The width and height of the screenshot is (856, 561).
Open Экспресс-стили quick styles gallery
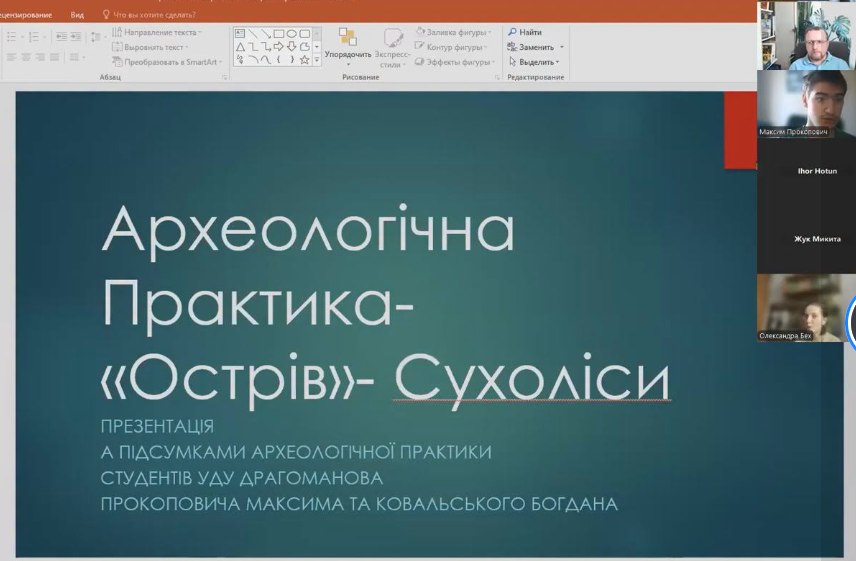pos(393,48)
